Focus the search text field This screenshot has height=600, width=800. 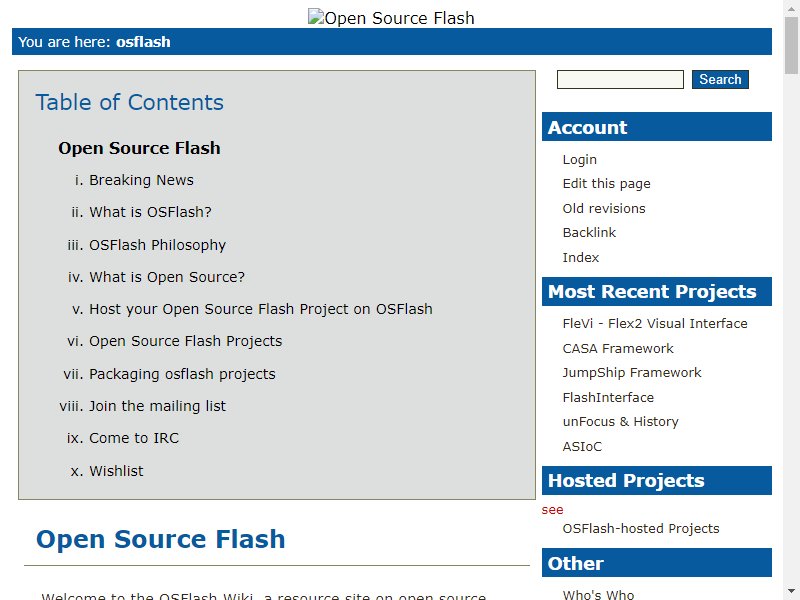pyautogui.click(x=620, y=79)
